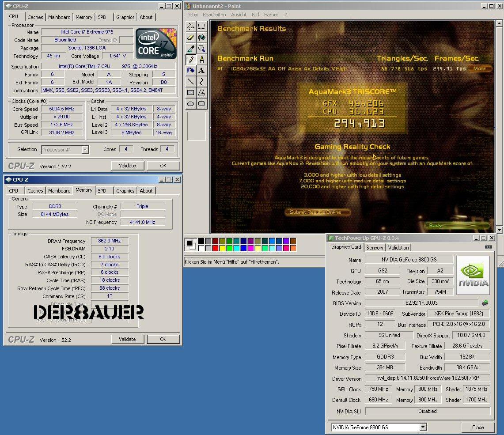Click foreground/background color indicator in Paint
504x435 pixels.
191,245
